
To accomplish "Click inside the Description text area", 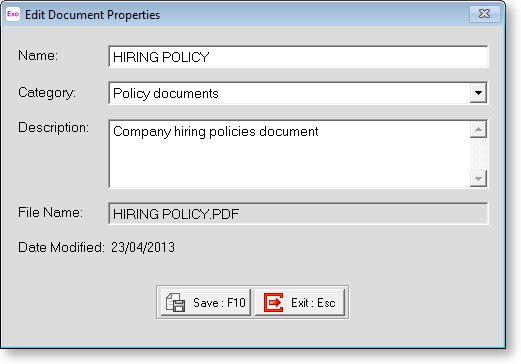I will 289,154.
